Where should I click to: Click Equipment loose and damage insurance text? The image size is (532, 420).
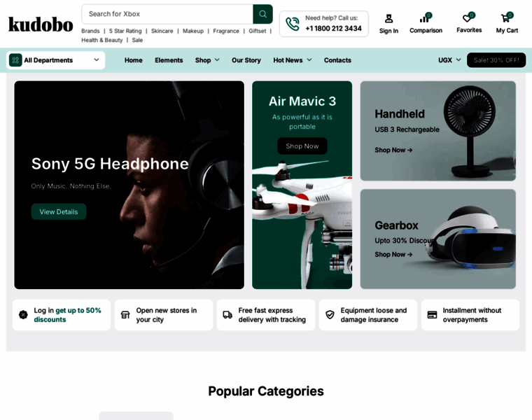click(374, 315)
